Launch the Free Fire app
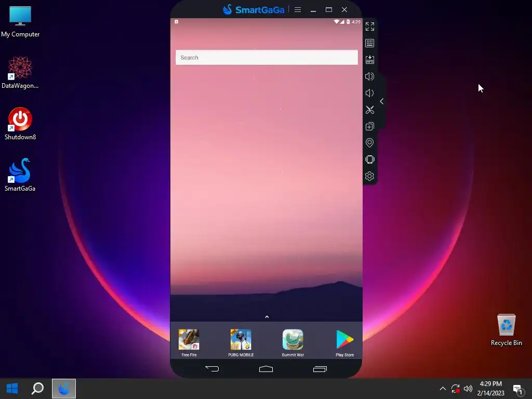 [x=189, y=343]
